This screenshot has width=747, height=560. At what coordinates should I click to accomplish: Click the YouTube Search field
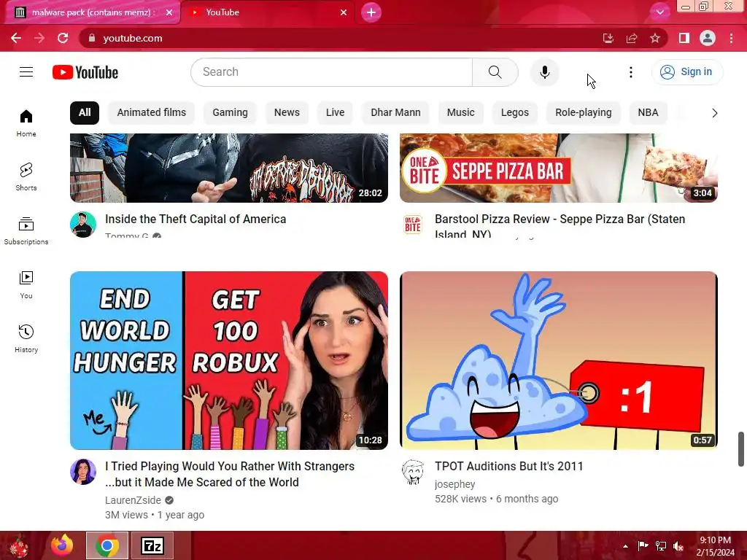[x=332, y=72]
